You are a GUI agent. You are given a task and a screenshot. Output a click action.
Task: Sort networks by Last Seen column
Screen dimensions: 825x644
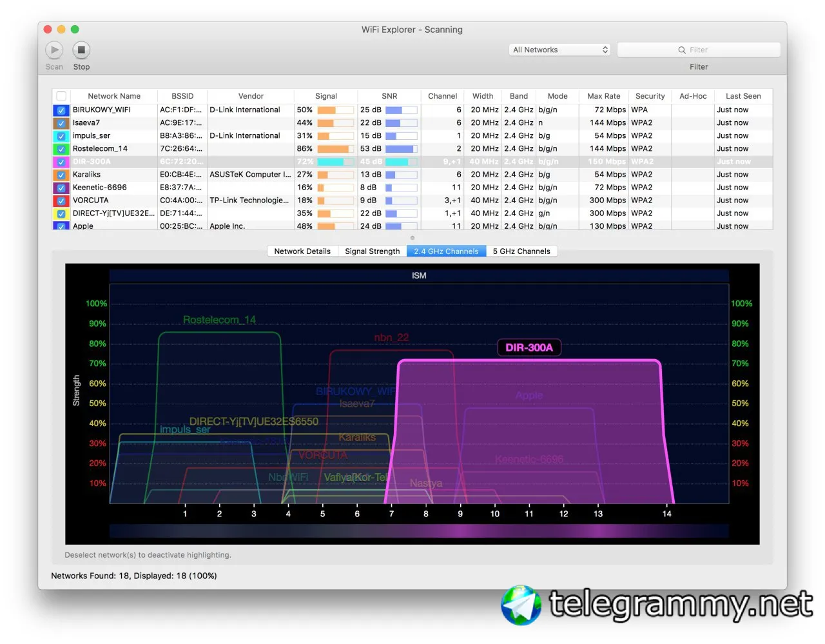point(743,96)
